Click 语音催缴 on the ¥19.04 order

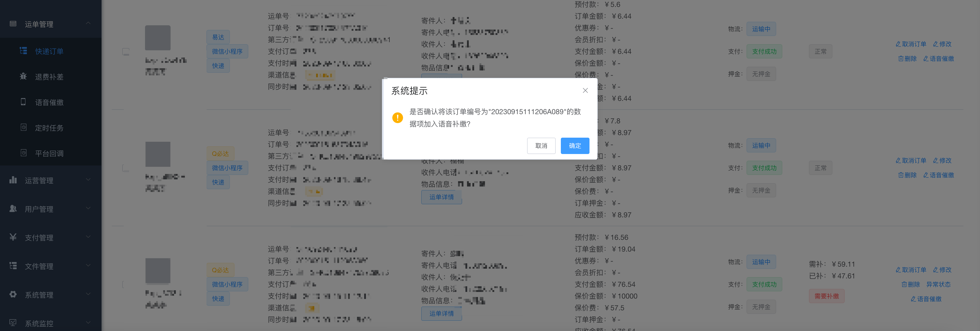coord(926,299)
